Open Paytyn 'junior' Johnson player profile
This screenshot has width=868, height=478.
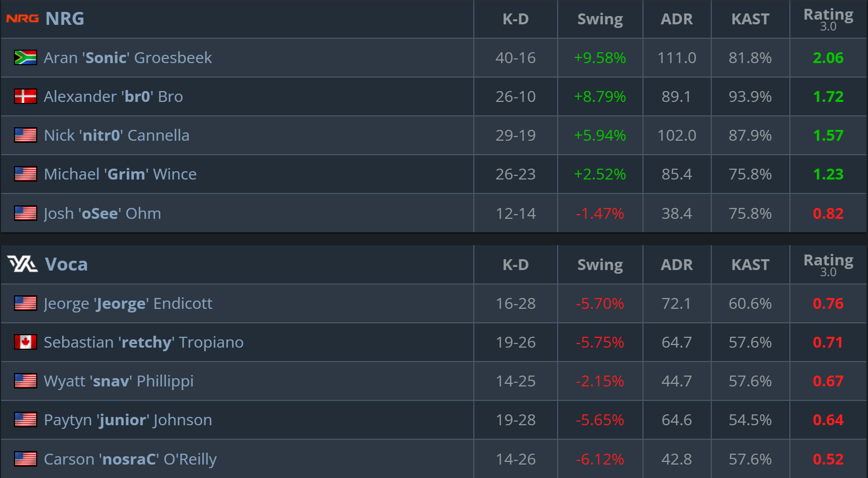(128, 420)
